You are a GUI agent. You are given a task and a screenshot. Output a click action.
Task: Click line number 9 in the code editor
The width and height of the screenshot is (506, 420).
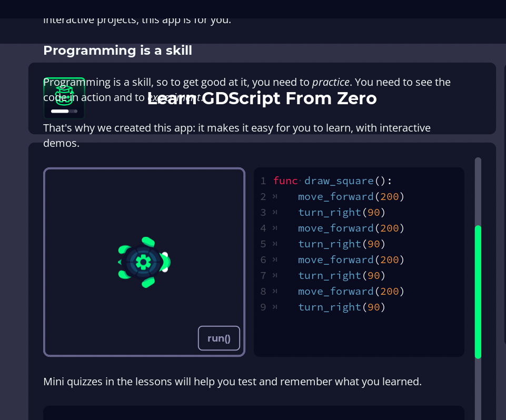[x=263, y=307]
